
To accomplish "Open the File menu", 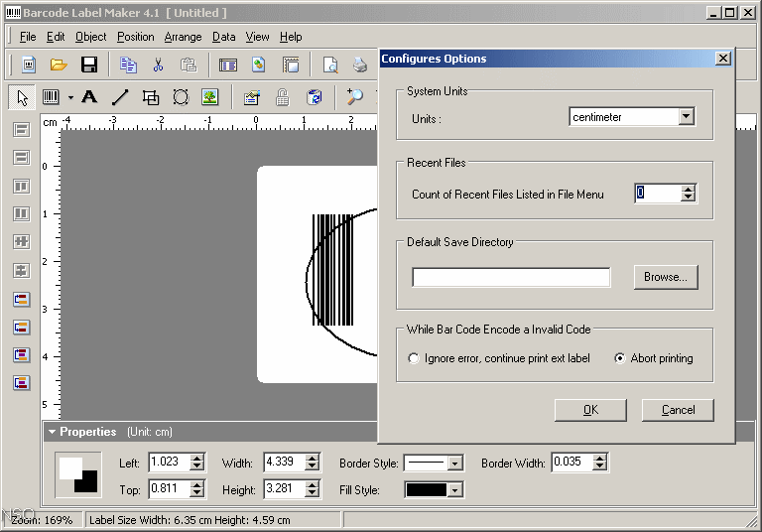I will click(x=27, y=37).
